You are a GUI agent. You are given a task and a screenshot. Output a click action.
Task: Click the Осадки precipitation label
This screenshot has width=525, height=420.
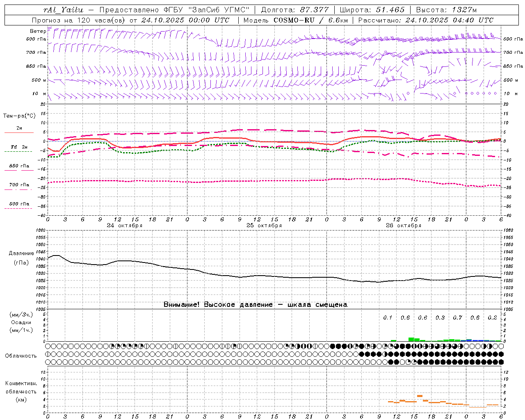[21, 322]
